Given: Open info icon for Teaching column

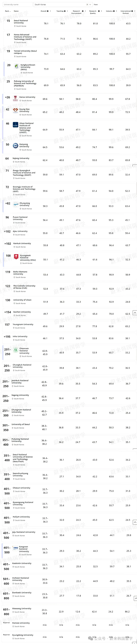Looking at the screenshot, I should click(x=65, y=11).
